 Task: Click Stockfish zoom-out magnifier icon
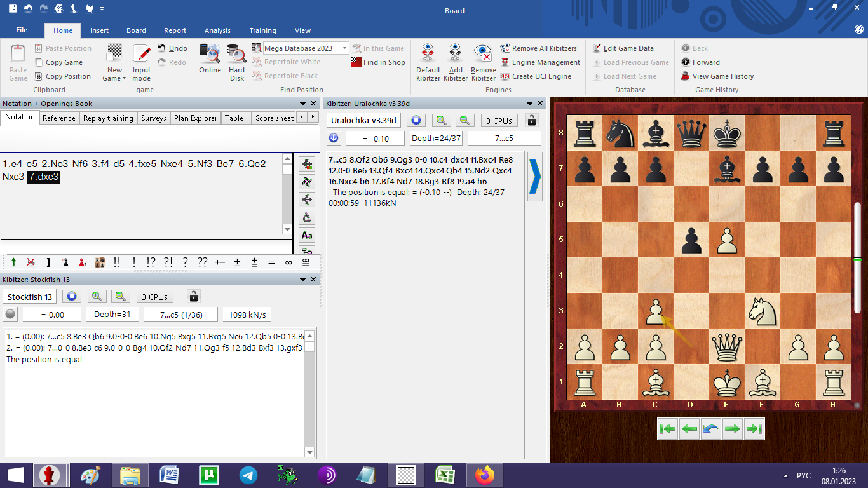point(119,297)
